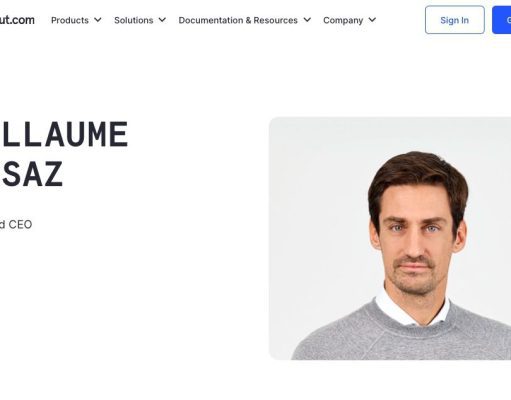511x400 pixels.
Task: Expand the chevron beside Company
Action: (x=372, y=20)
